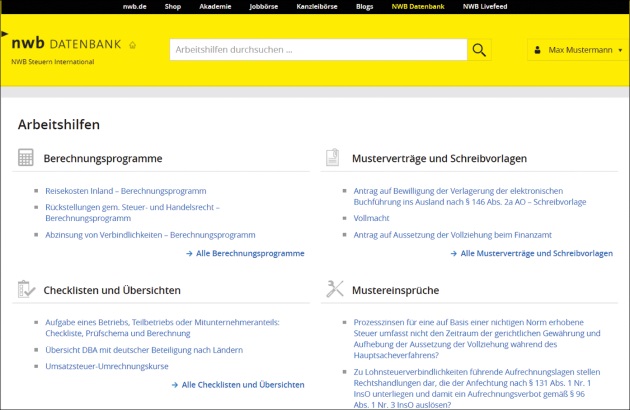This screenshot has width=630, height=410.
Task: Click the user avatar icon
Action: pos(537,50)
